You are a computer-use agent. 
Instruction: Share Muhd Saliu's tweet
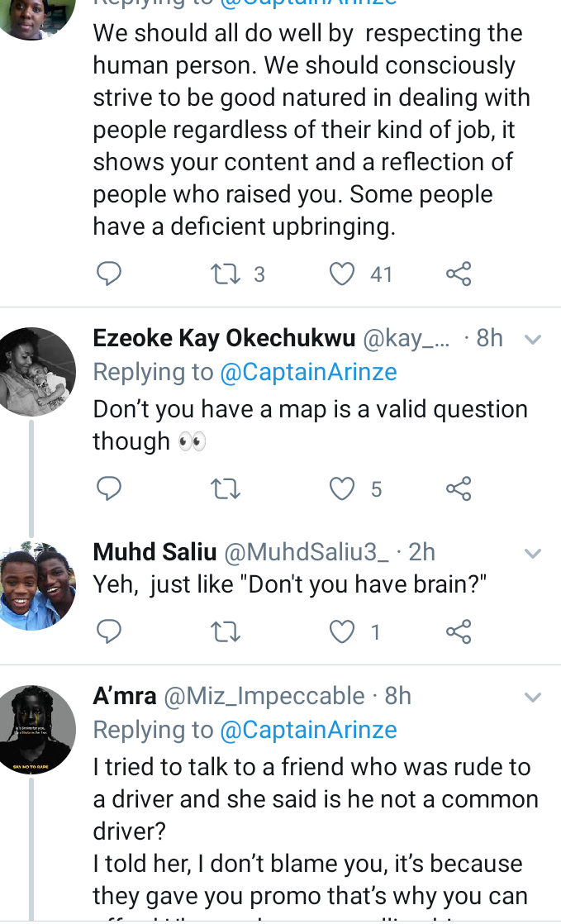point(459,631)
